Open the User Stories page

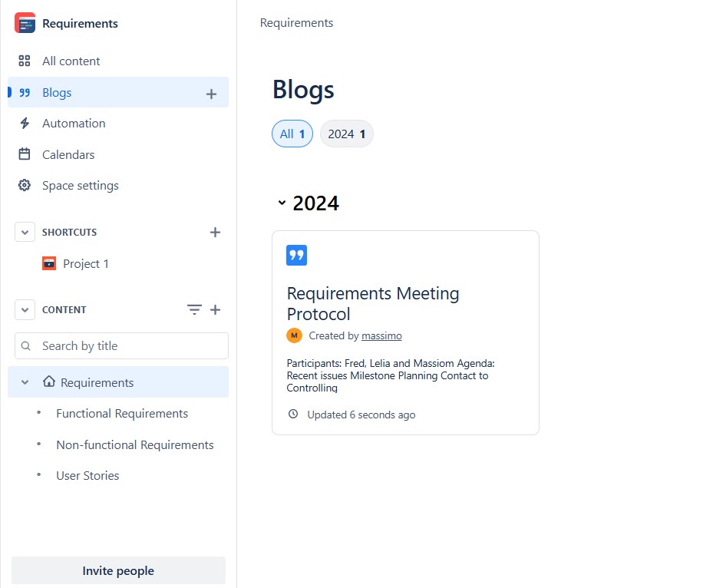click(87, 476)
